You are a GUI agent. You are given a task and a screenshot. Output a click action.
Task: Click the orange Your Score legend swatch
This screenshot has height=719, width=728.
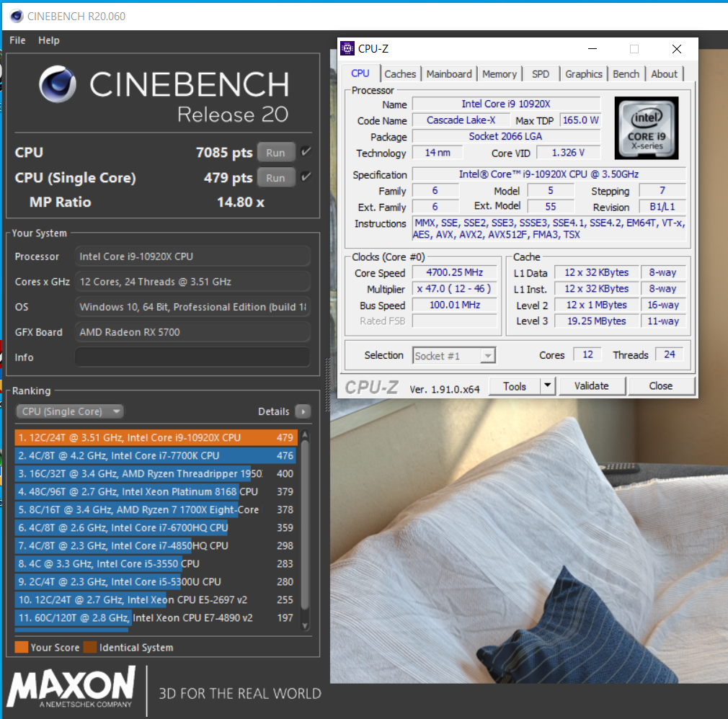click(x=22, y=647)
